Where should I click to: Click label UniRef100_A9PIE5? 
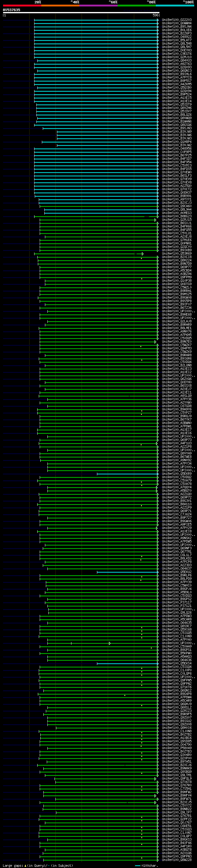point(176,525)
